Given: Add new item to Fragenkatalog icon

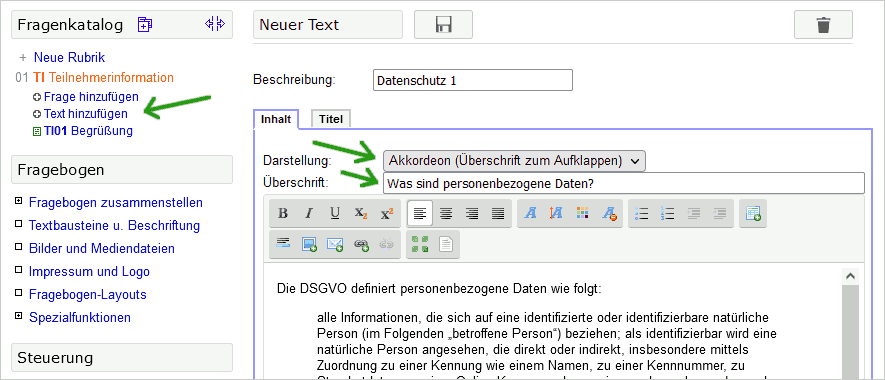Looking at the screenshot, I should pos(145,24).
